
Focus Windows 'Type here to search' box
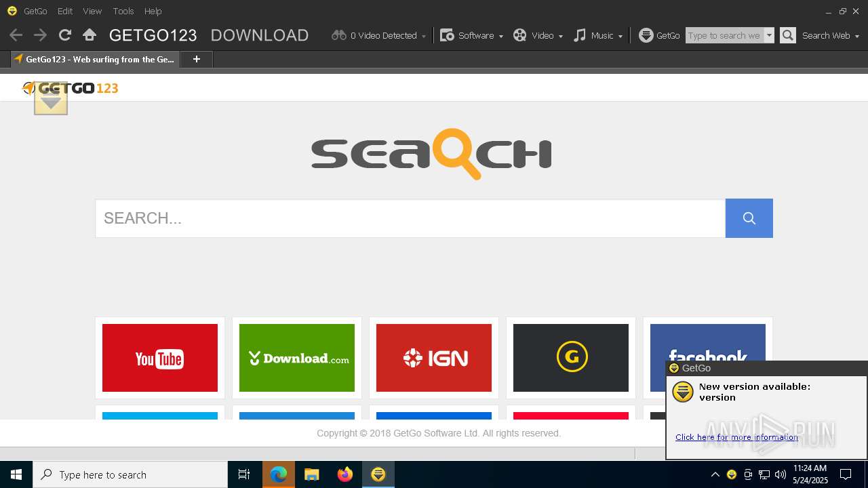coord(130,474)
